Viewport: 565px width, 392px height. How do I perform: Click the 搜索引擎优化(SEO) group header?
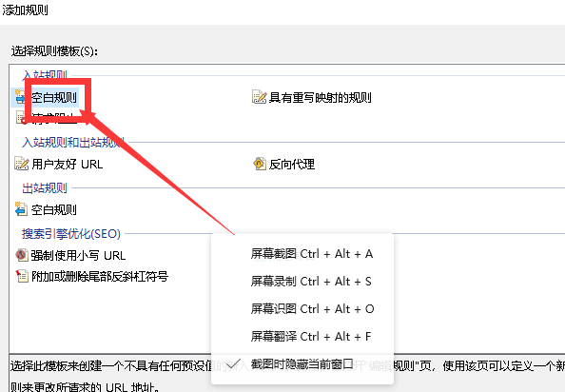pyautogui.click(x=71, y=233)
